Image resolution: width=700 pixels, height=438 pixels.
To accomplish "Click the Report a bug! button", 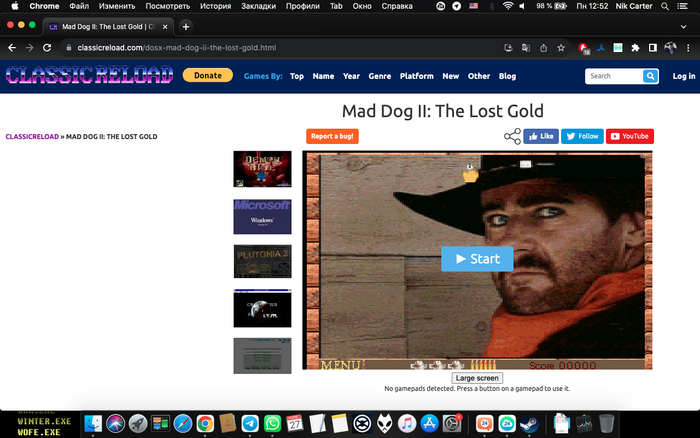I will (333, 136).
